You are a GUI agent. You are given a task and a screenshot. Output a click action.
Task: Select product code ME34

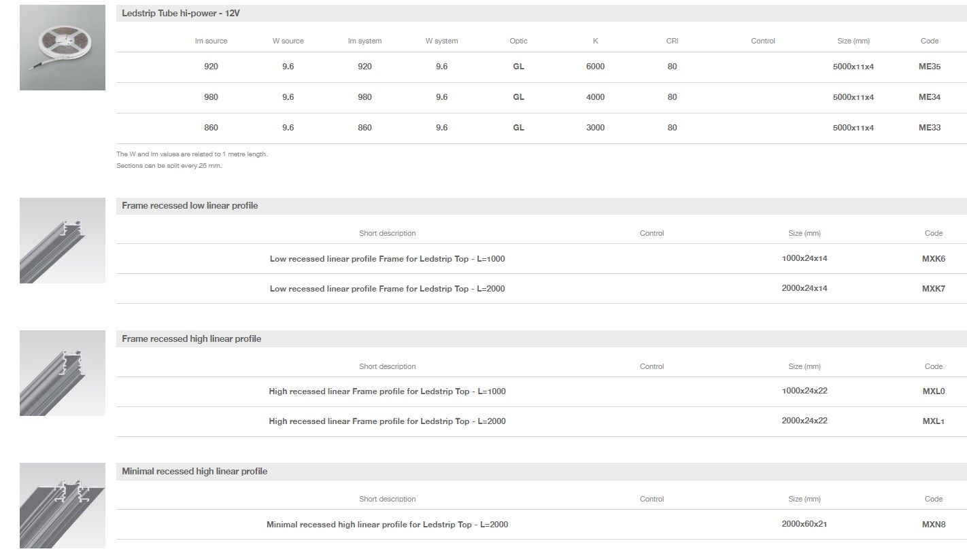(929, 97)
